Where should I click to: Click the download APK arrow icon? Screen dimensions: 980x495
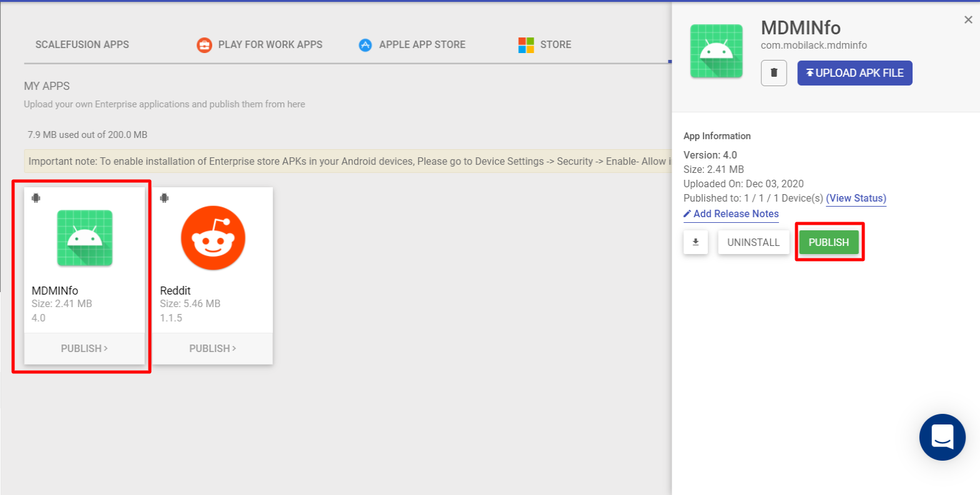(x=695, y=242)
